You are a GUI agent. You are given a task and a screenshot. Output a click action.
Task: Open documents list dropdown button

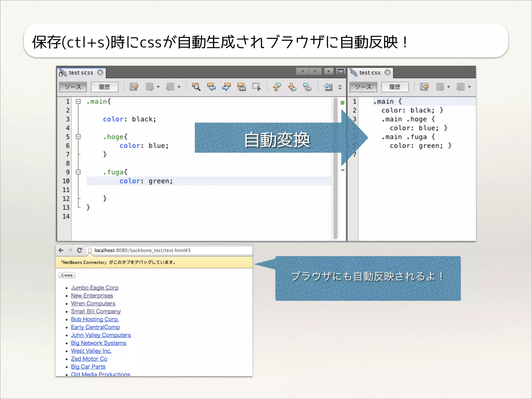[329, 71]
